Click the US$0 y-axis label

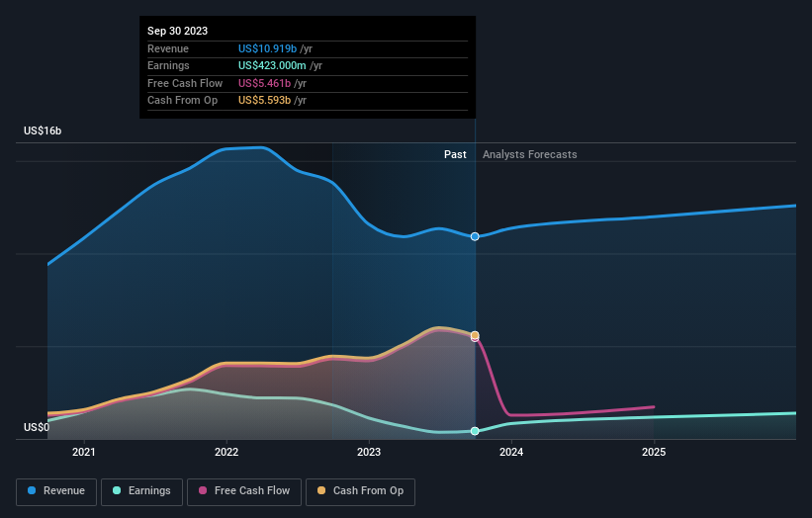[37, 427]
